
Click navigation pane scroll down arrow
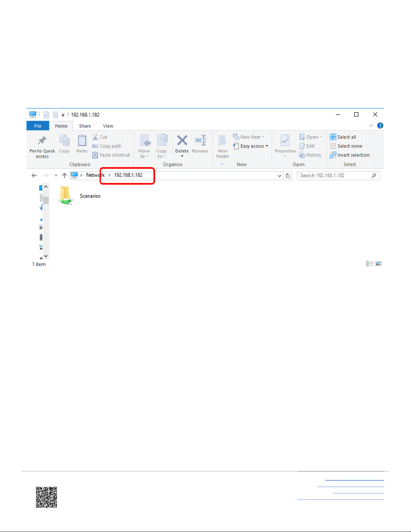pyautogui.click(x=46, y=256)
